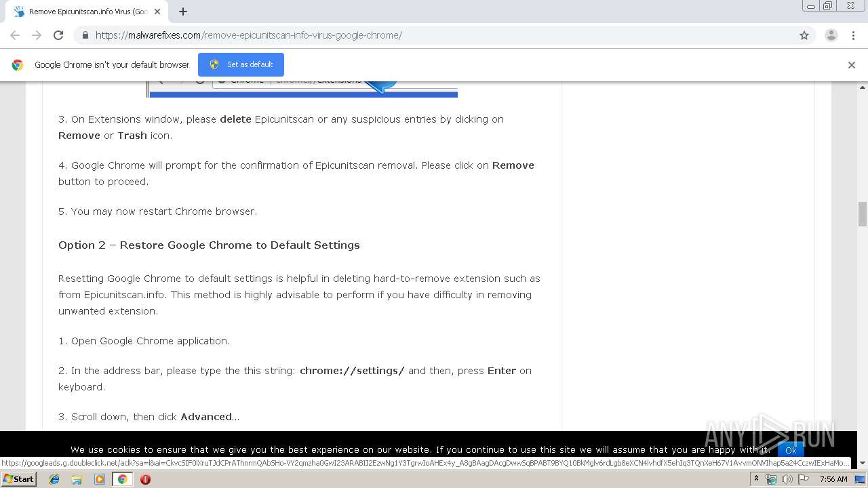Screen dimensions: 868x488
Task: Show hidden system tray icons
Action: pos(756,479)
